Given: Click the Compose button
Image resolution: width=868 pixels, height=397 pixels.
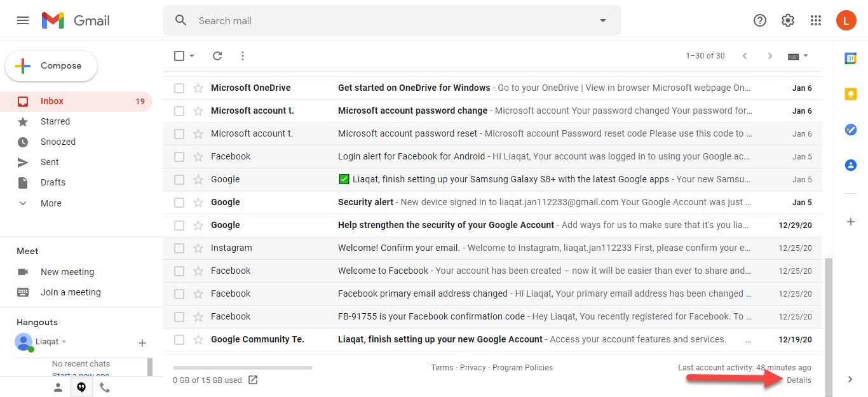Looking at the screenshot, I should pos(51,66).
